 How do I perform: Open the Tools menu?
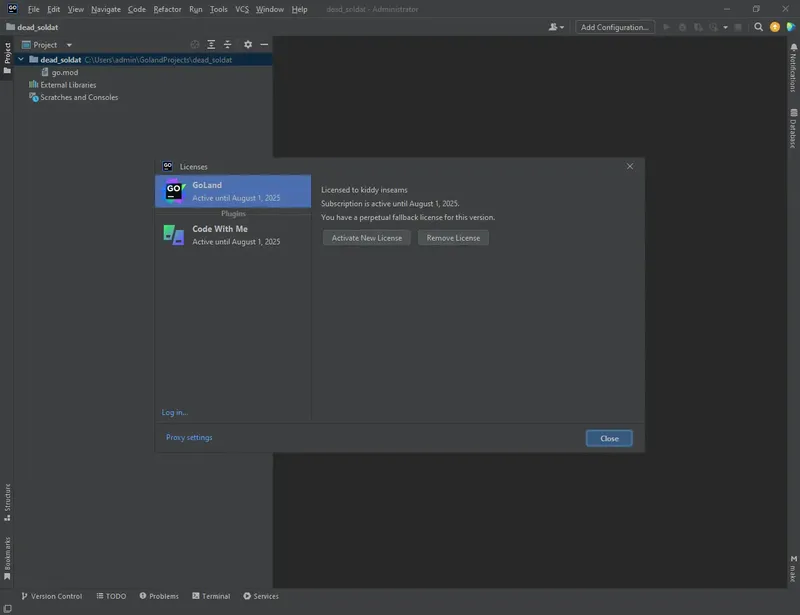(218, 9)
